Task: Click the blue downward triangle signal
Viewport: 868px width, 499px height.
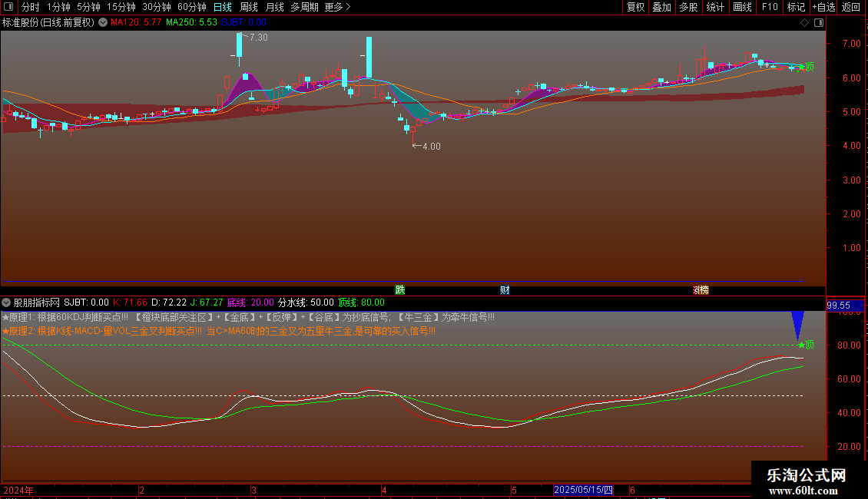Action: [797, 326]
